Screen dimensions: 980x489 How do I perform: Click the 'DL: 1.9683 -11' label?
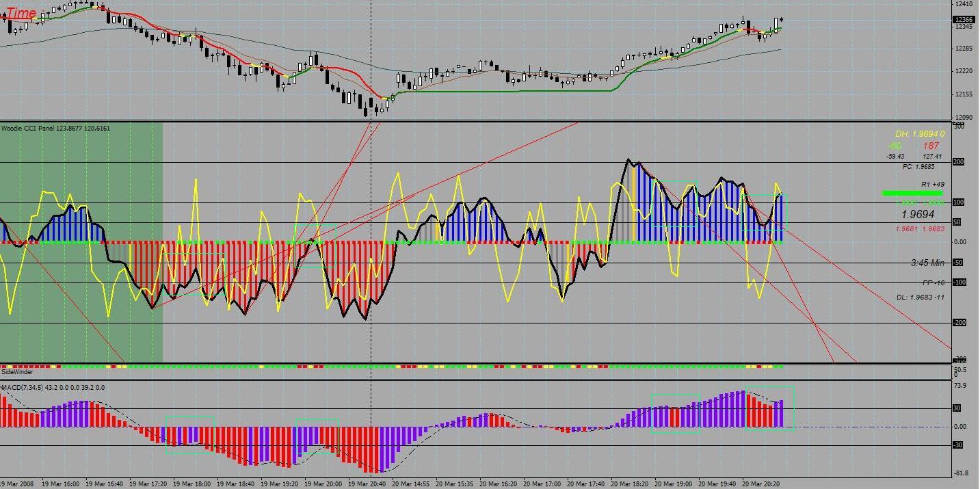coord(921,298)
